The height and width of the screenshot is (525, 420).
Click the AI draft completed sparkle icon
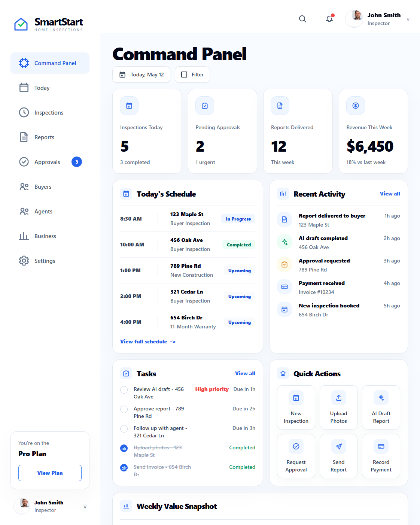point(284,242)
